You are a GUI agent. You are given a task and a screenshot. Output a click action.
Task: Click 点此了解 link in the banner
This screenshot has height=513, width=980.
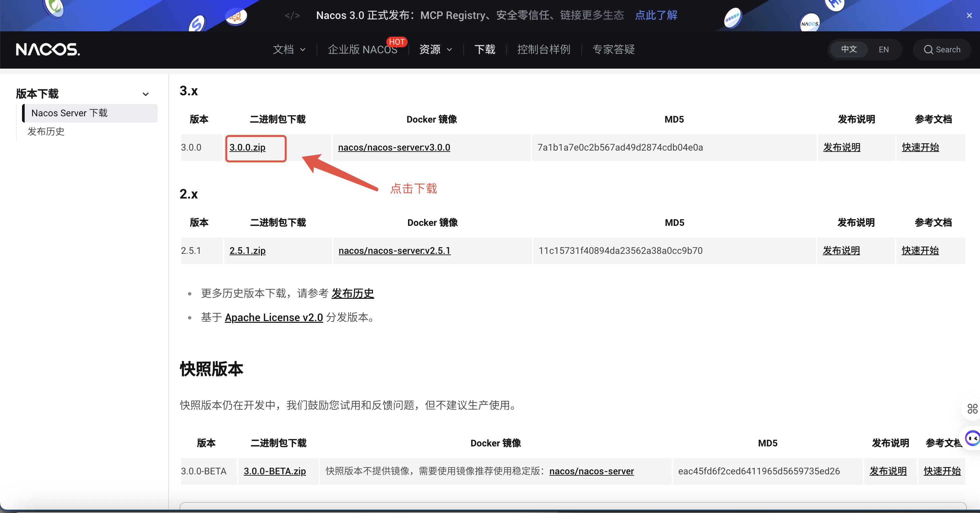(656, 15)
